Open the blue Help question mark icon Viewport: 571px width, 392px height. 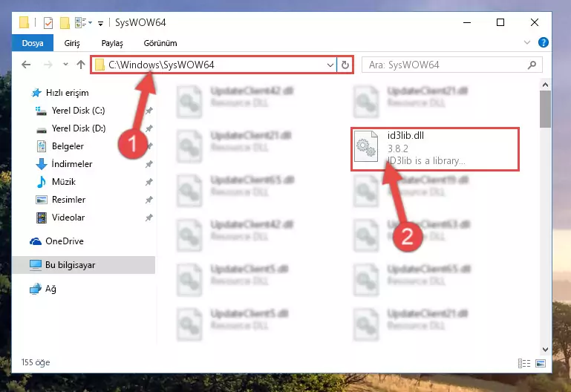click(543, 42)
